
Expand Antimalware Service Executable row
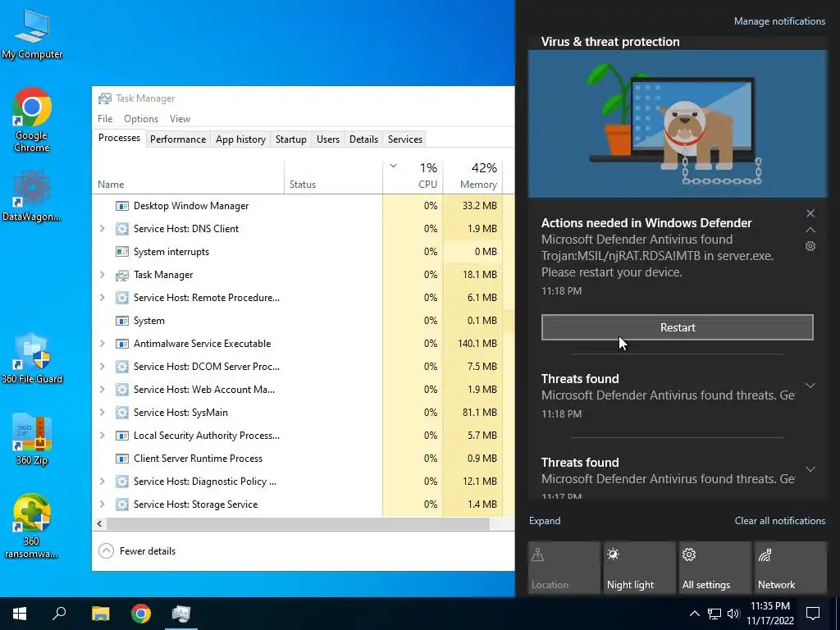pyautogui.click(x=103, y=344)
